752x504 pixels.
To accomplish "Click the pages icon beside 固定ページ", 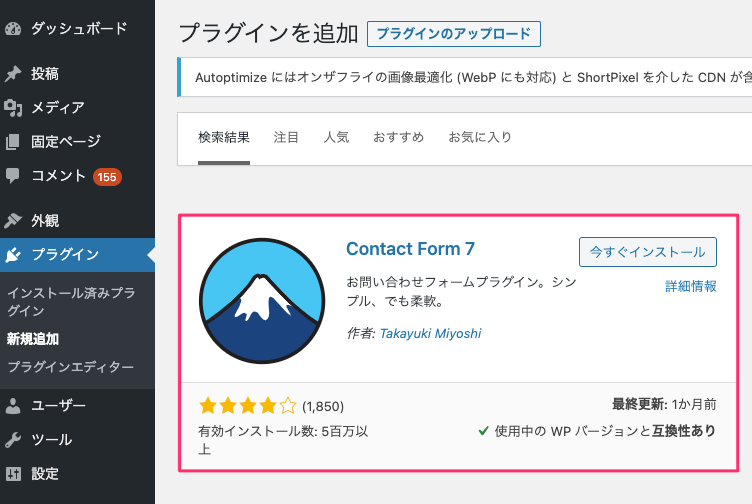I will (x=13, y=142).
